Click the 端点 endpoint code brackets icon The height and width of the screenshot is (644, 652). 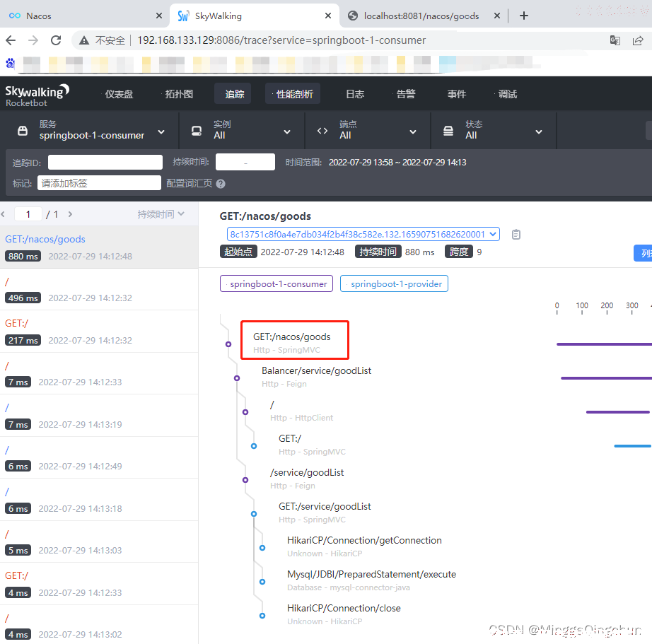click(322, 131)
